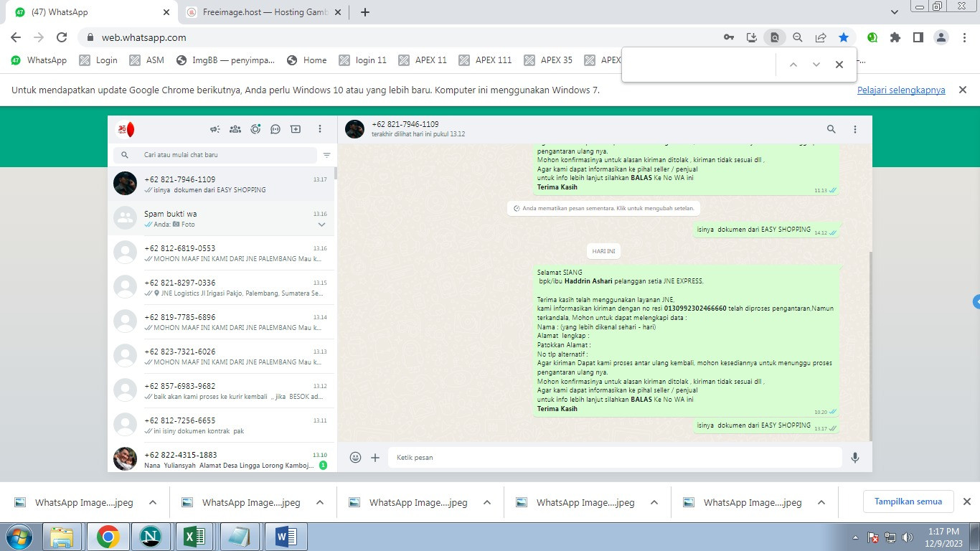Click 'Pelajari selengkapnya' link
Viewport: 980px width, 551px height.
tap(901, 90)
